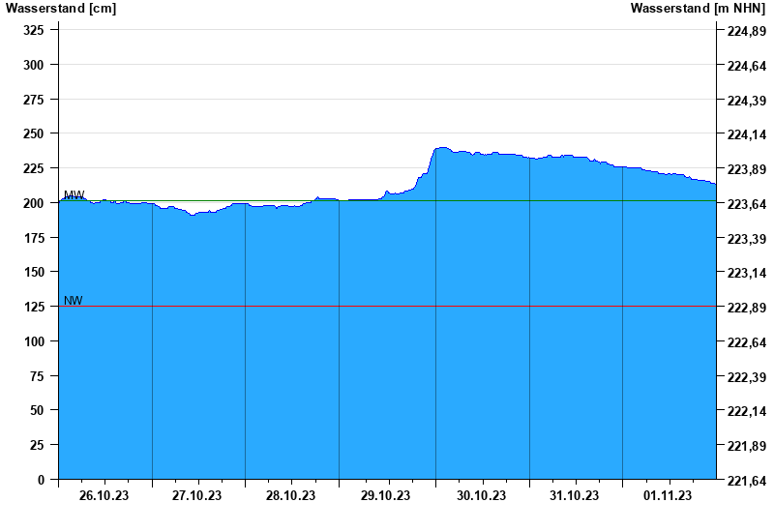This screenshot has width=774, height=532.
Task: Click the 275 value on left axis
Action: tap(34, 100)
